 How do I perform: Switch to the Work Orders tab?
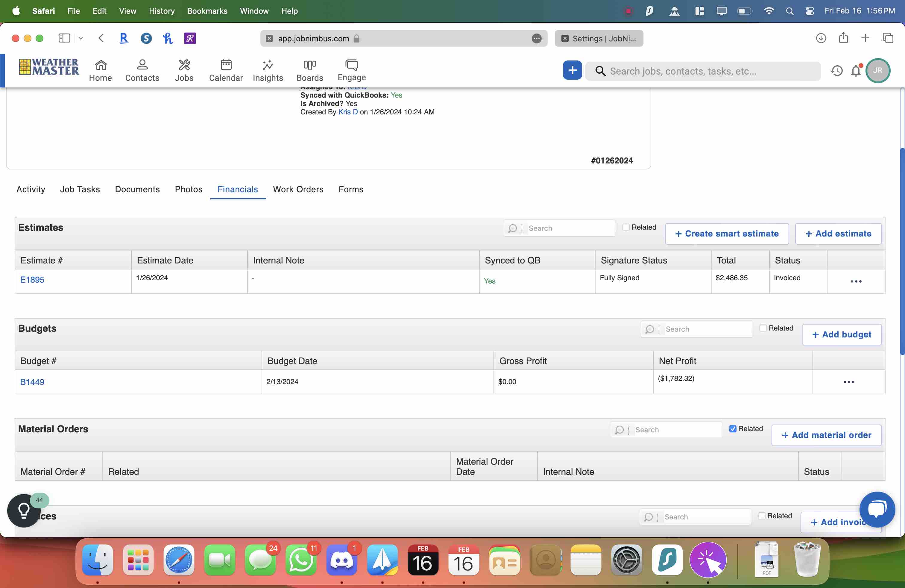coord(298,190)
